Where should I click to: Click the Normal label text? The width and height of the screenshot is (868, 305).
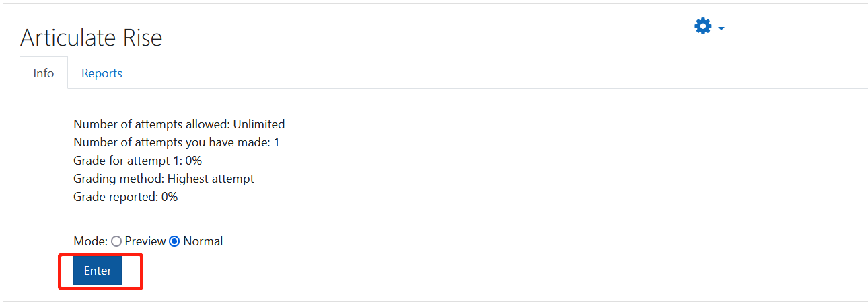203,241
